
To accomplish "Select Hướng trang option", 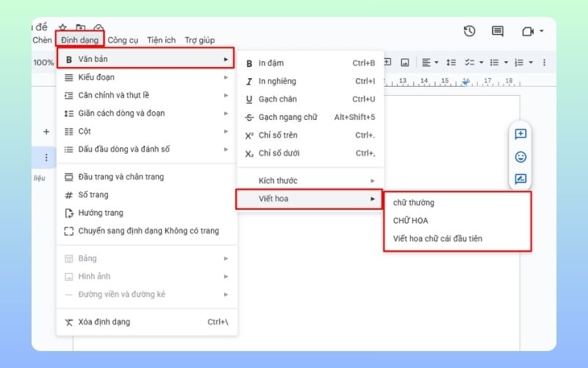I will (146, 213).
